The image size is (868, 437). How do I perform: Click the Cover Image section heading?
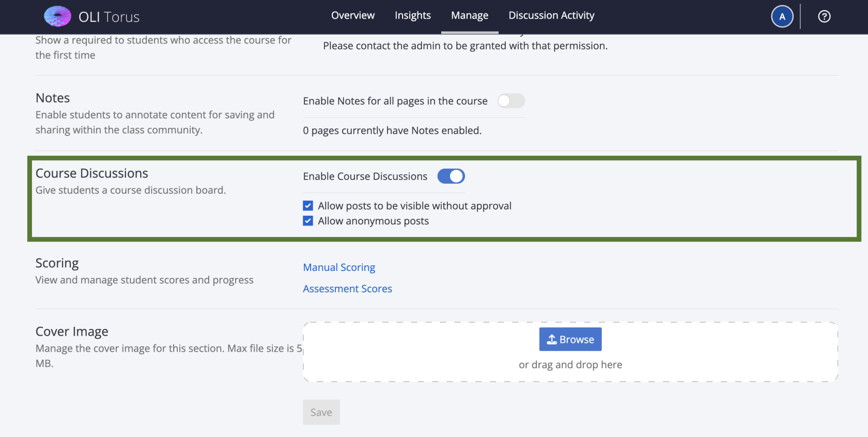click(72, 331)
